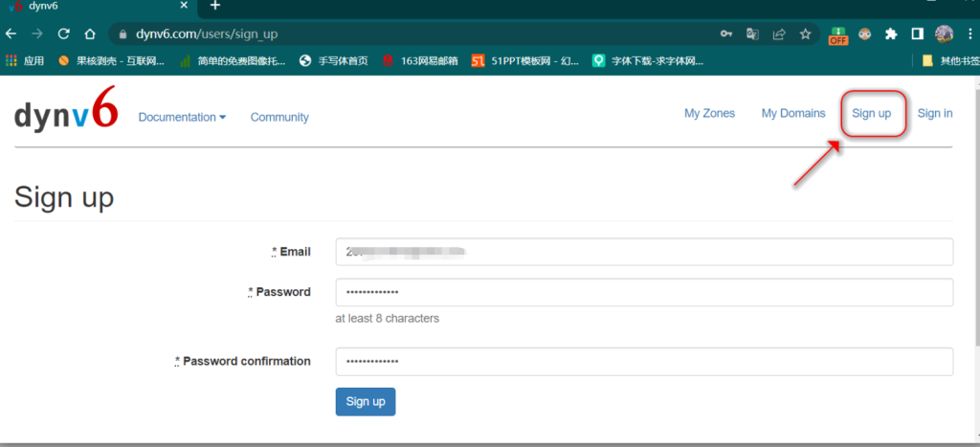Click the Password confirmation label
The image size is (980, 447).
pyautogui.click(x=242, y=362)
